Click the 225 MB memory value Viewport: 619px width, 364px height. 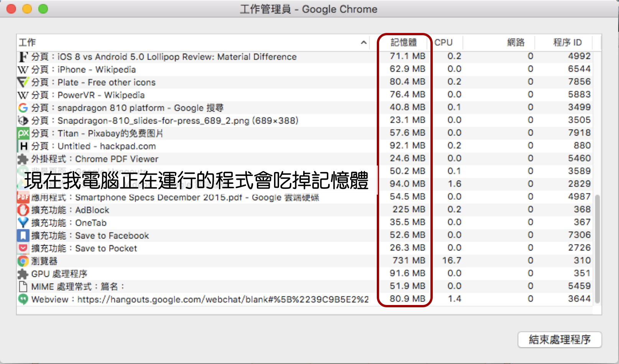point(409,210)
